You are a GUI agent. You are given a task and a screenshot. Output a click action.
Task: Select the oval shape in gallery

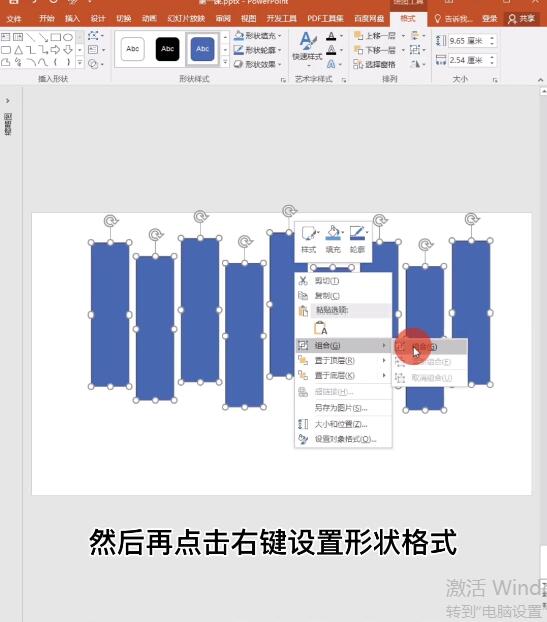68,38
